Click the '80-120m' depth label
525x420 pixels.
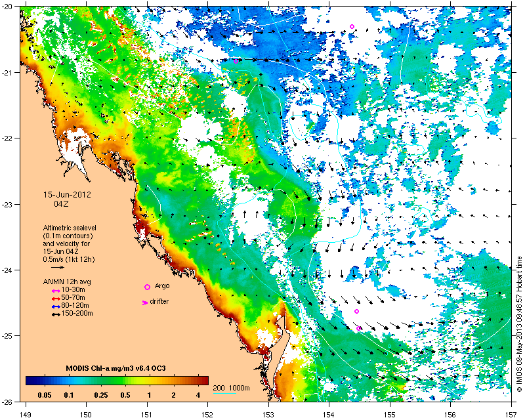[x=75, y=305]
